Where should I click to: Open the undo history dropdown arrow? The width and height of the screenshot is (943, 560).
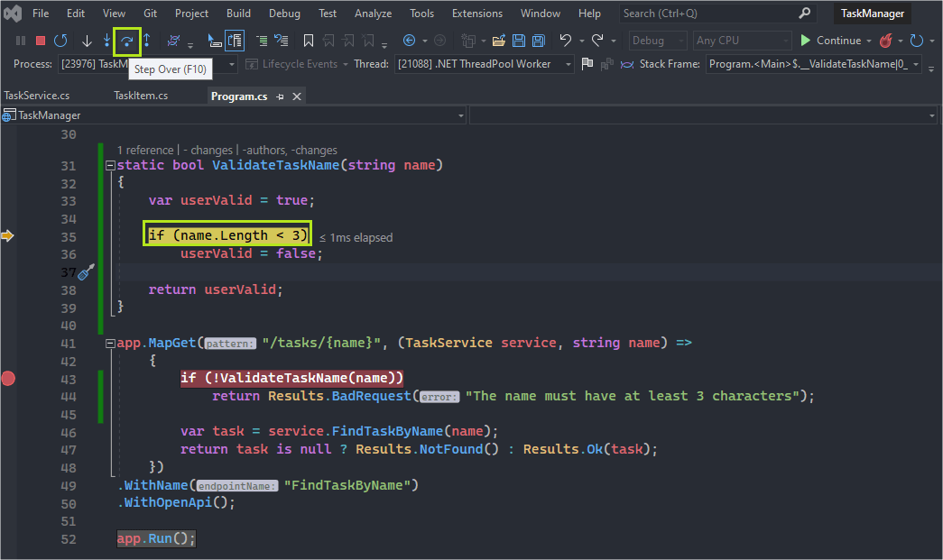click(581, 41)
